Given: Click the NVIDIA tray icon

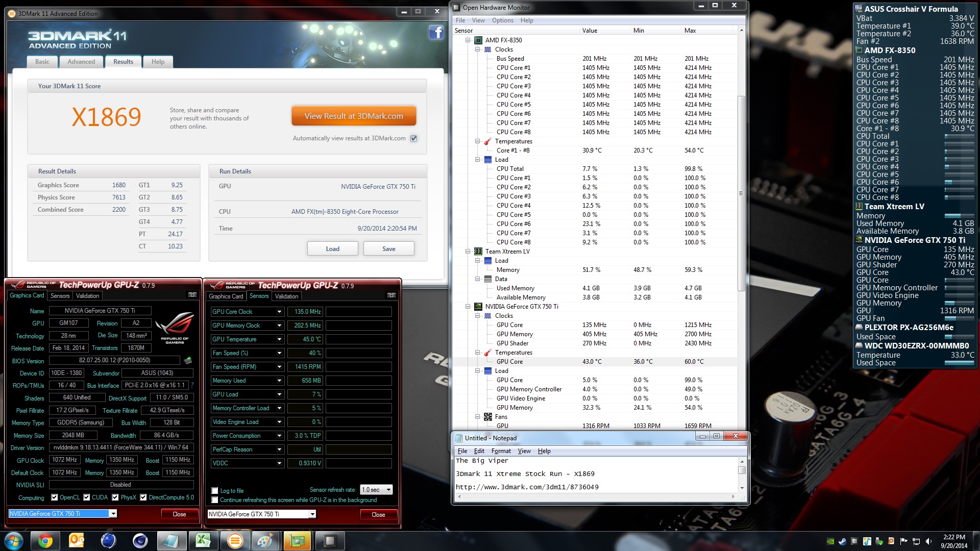Looking at the screenshot, I should [830, 541].
